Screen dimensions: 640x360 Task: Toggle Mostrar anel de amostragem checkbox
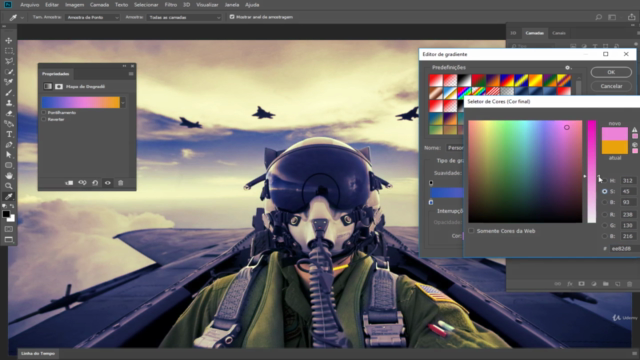click(x=232, y=17)
